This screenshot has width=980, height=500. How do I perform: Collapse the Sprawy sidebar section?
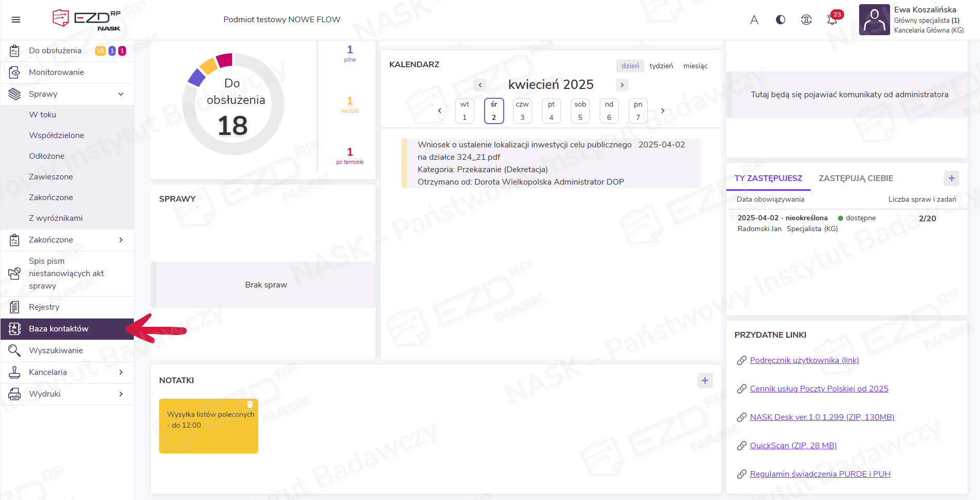[120, 94]
